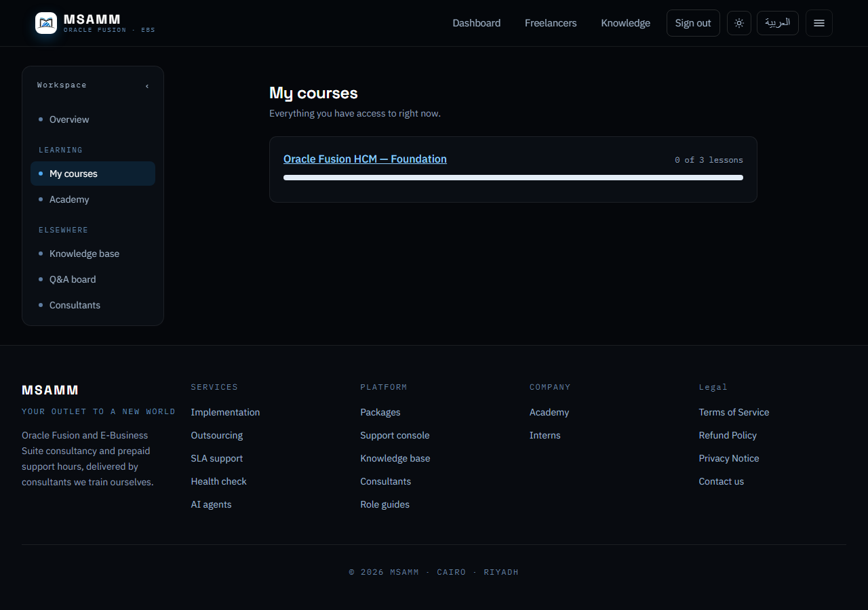Select My courses in the sidebar
This screenshot has width=868, height=610.
pyautogui.click(x=93, y=174)
